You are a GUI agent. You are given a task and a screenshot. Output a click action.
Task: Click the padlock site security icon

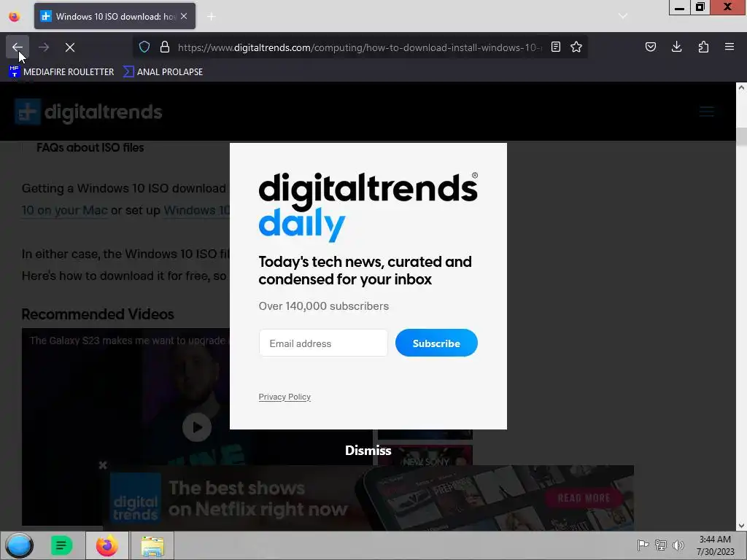coord(165,47)
